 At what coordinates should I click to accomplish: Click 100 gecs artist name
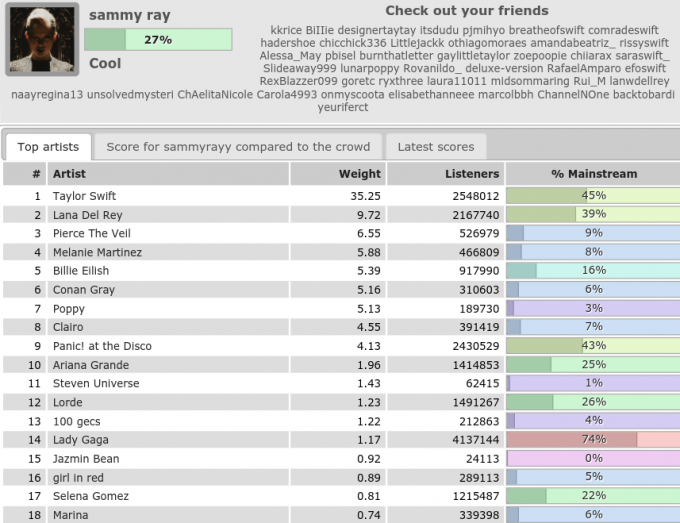(x=76, y=422)
